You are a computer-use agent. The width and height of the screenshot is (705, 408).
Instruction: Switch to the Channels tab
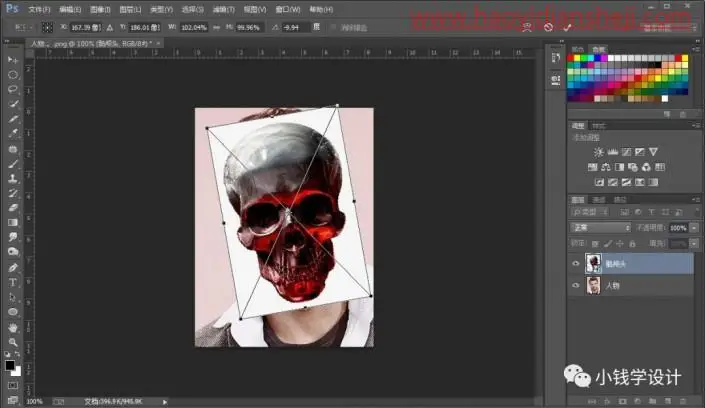(x=599, y=200)
